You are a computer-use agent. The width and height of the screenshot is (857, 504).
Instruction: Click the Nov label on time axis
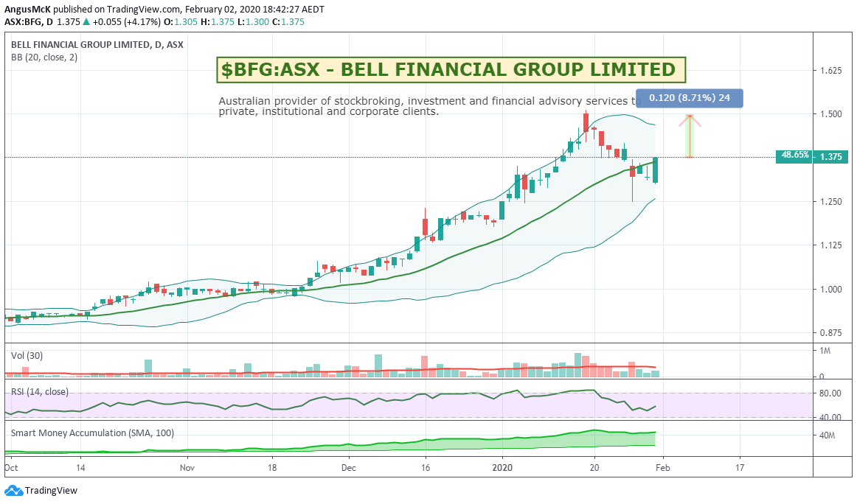(187, 468)
